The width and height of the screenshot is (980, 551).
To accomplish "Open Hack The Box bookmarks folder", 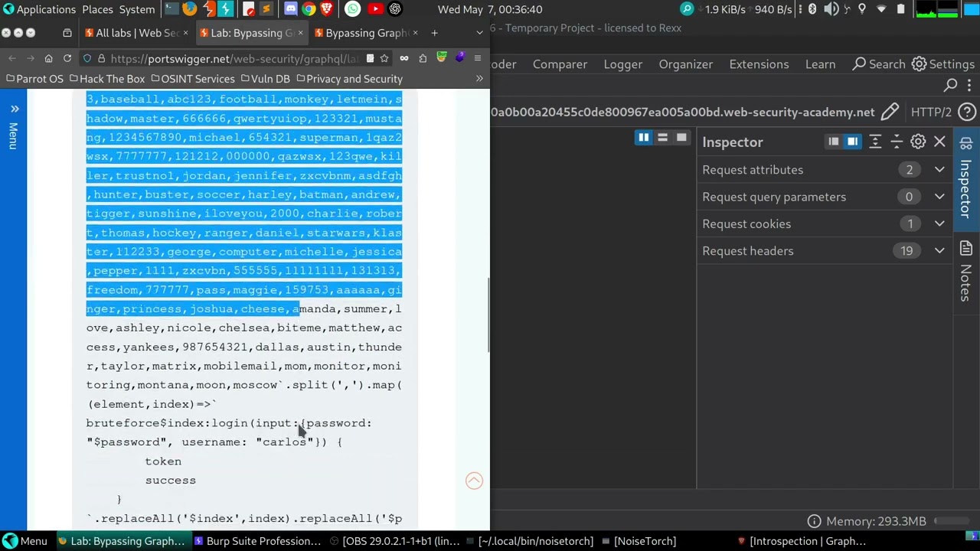I will pos(106,79).
